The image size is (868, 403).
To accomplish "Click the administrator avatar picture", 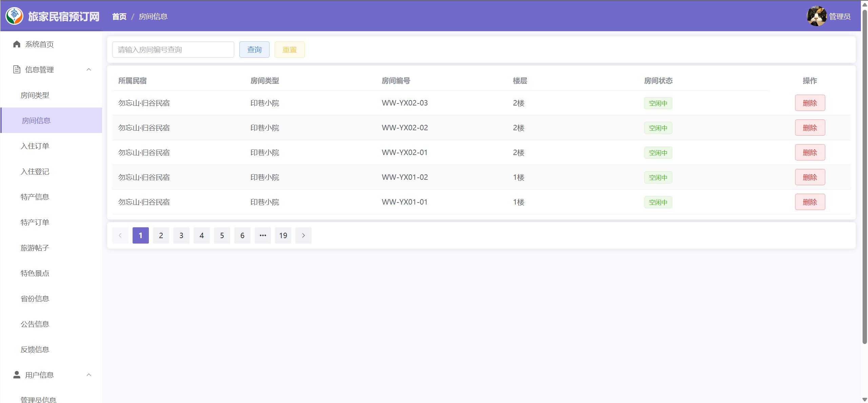I will pos(816,16).
